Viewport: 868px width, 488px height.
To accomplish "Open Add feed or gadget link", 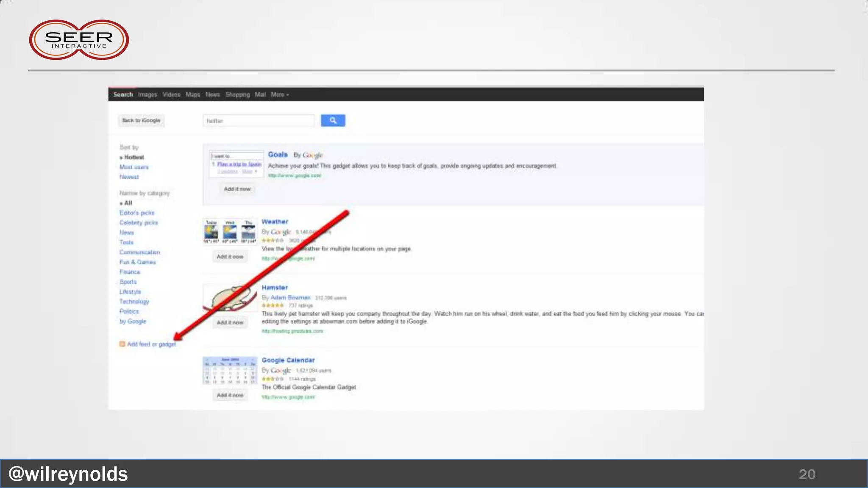I will pos(151,344).
